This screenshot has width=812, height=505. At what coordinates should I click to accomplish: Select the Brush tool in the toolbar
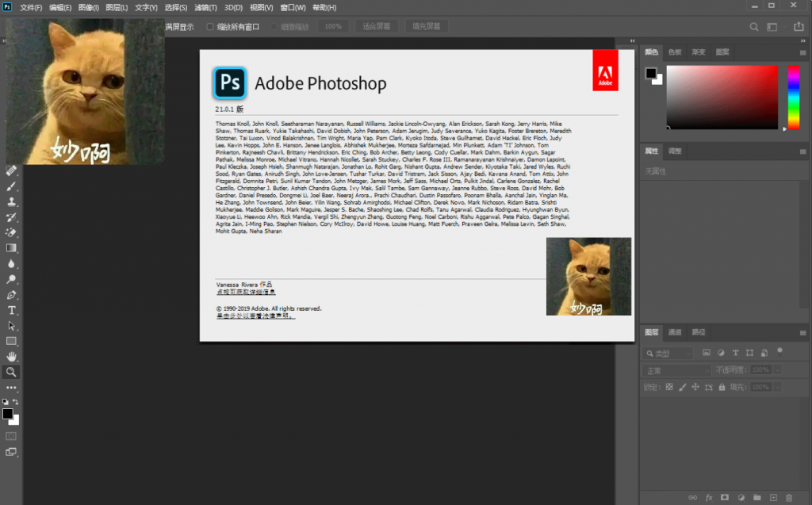pyautogui.click(x=11, y=186)
